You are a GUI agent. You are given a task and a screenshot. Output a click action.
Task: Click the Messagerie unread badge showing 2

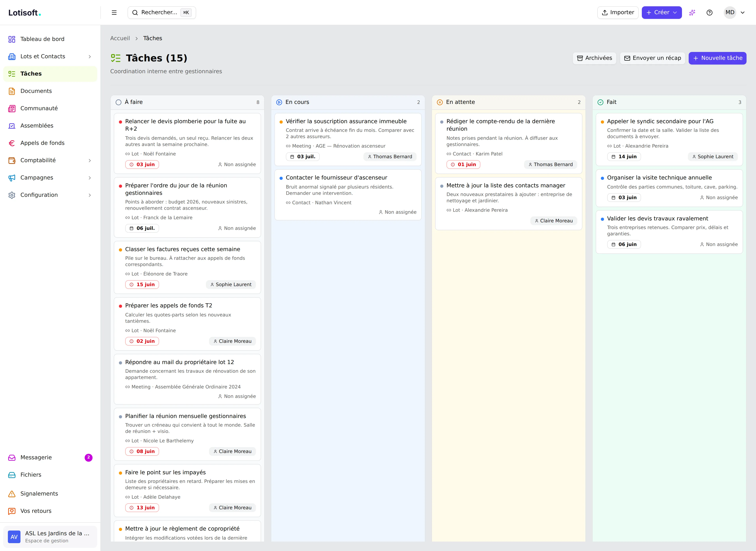88,458
